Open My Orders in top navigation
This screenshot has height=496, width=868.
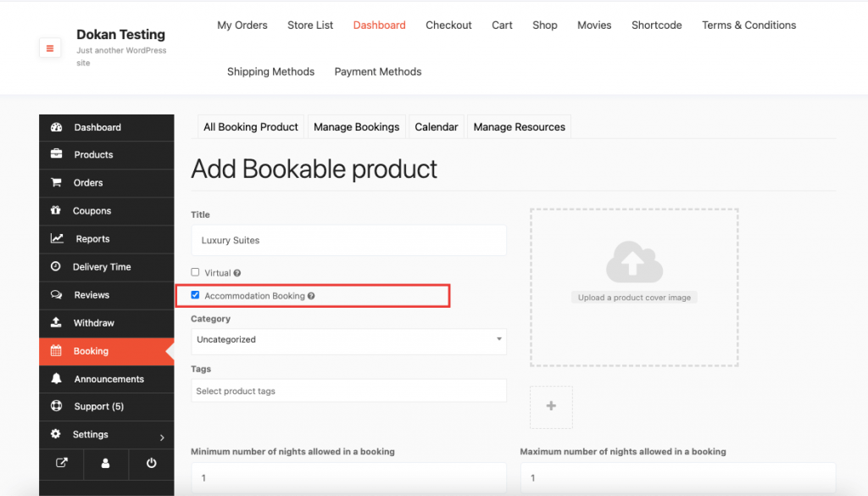point(242,25)
